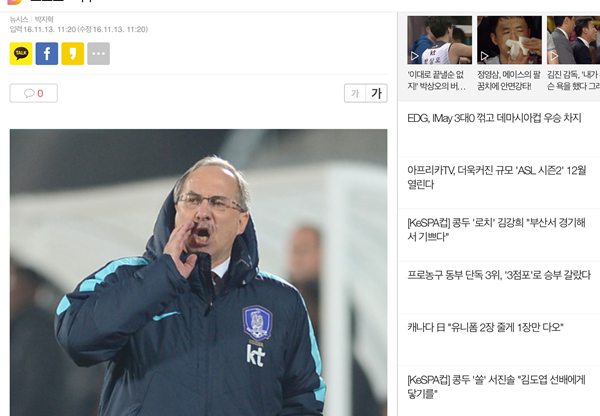Image resolution: width=600 pixels, height=416 pixels.
Task: Read KeSPA컵 콩두 '쏠' 서진솔 article
Action: 497,387
